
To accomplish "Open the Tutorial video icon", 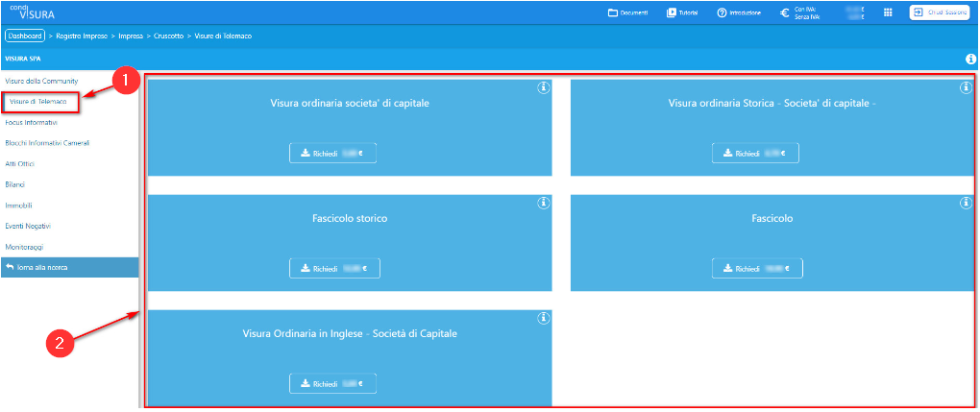I will click(672, 12).
